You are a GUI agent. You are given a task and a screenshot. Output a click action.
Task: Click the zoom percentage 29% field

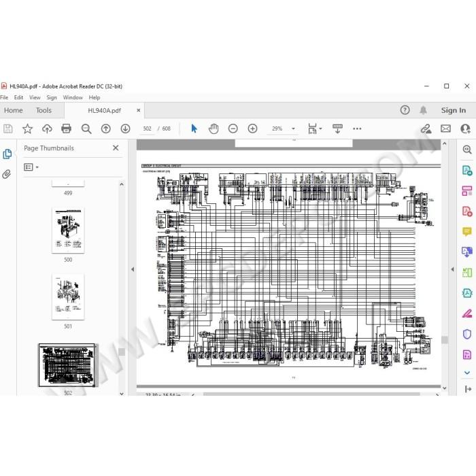[277, 129]
